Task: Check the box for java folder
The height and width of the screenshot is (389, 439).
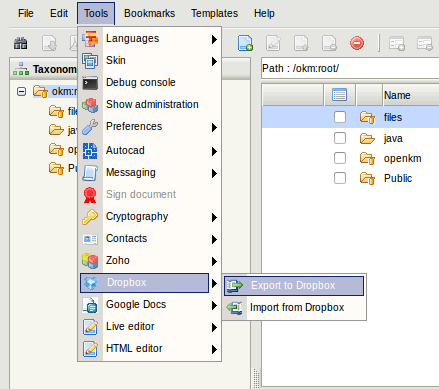Action: tap(340, 138)
